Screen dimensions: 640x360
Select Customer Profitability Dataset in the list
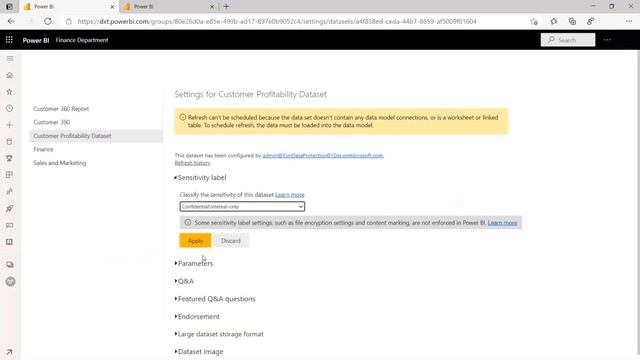click(96, 136)
